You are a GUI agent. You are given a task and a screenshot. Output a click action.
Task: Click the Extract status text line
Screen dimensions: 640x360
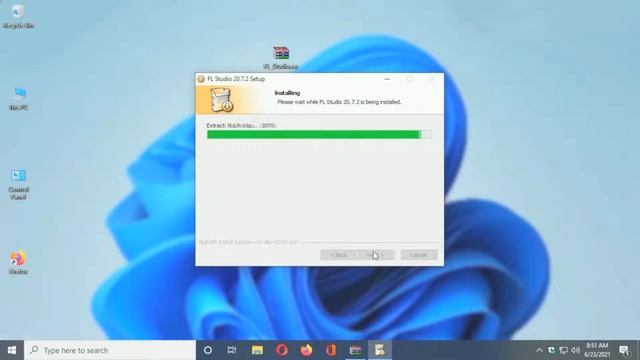point(241,125)
